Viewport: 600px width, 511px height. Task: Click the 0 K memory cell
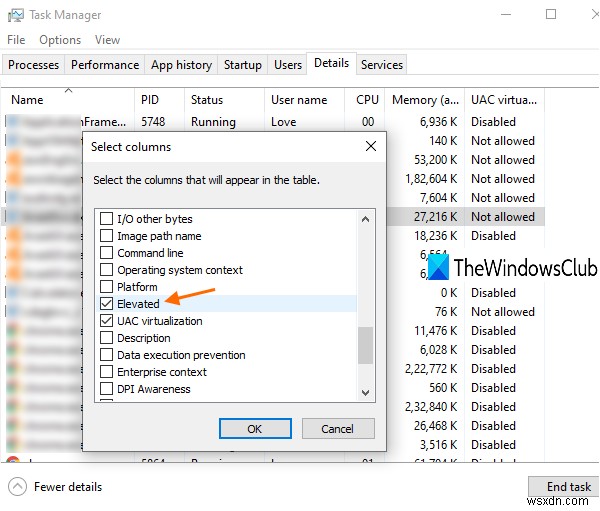[x=449, y=293]
